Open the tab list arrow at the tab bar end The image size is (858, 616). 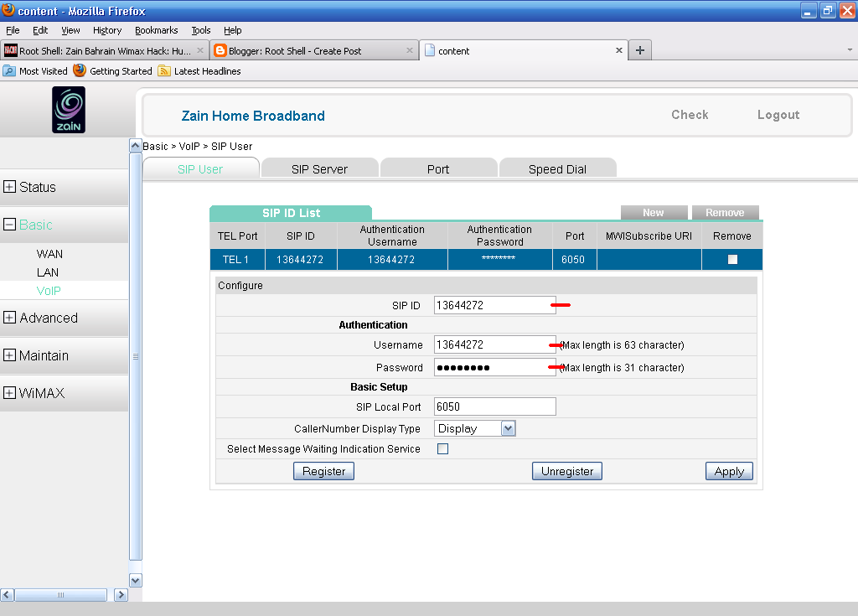[850, 49]
